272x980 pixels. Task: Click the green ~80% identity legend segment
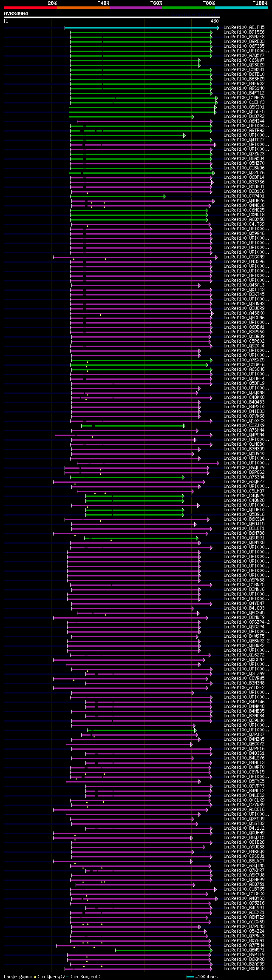pyautogui.click(x=189, y=8)
